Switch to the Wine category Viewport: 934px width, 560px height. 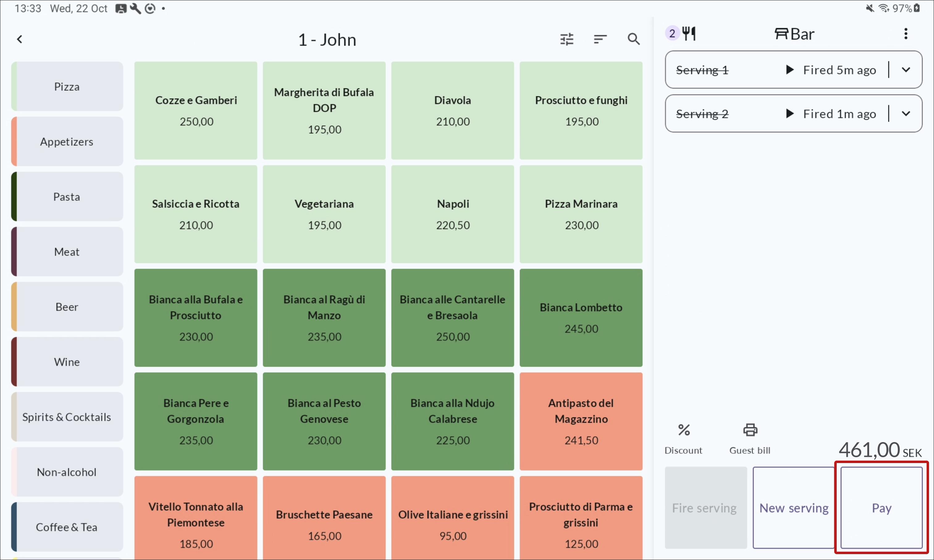coord(67,362)
